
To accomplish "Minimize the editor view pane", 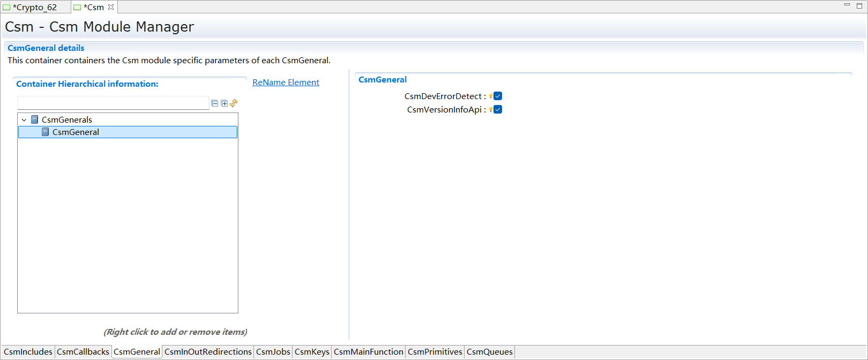I will coord(847,5).
